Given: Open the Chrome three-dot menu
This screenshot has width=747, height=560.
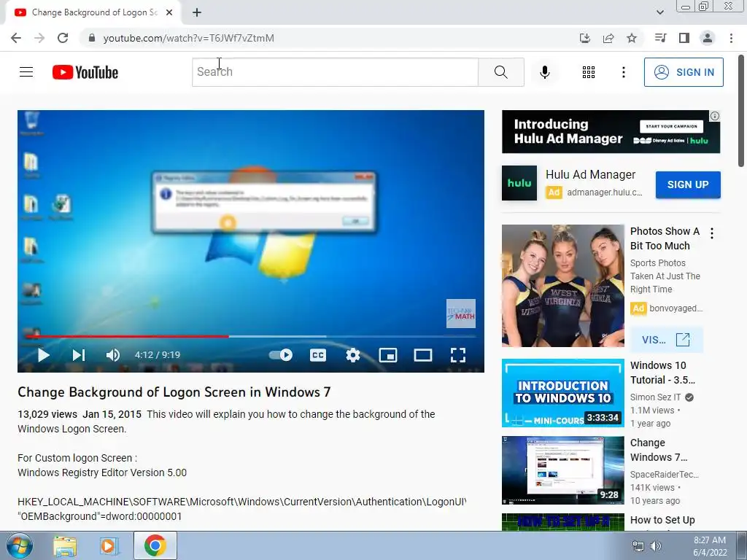Looking at the screenshot, I should (x=731, y=38).
